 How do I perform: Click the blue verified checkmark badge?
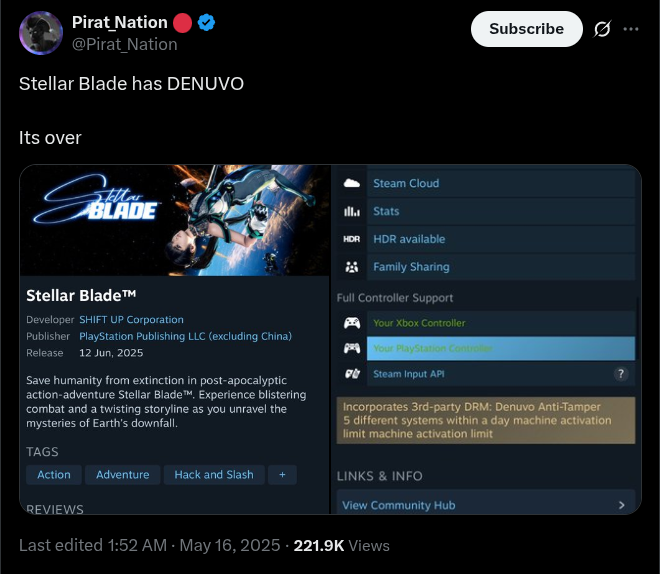tap(206, 22)
